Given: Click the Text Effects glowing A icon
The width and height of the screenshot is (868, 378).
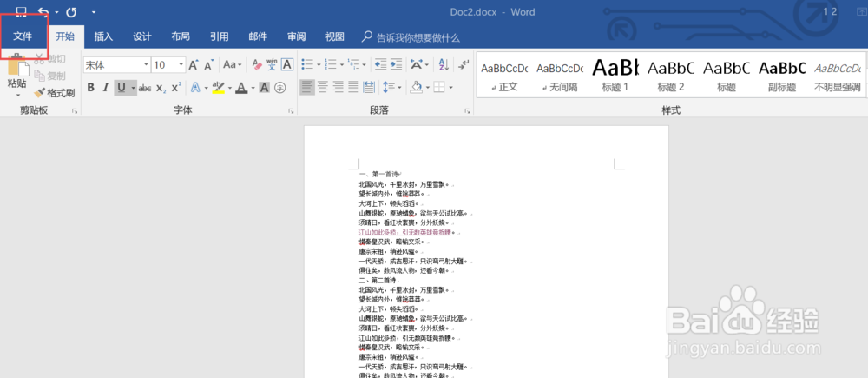Looking at the screenshot, I should (x=195, y=88).
